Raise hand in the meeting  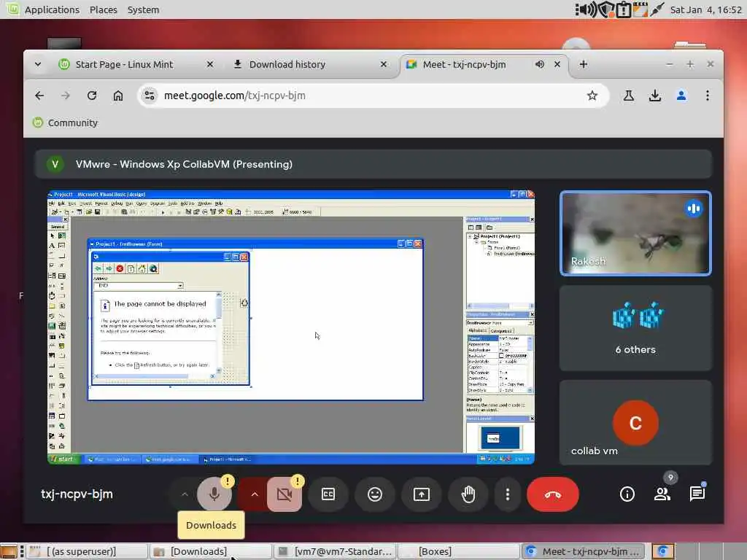pos(468,494)
